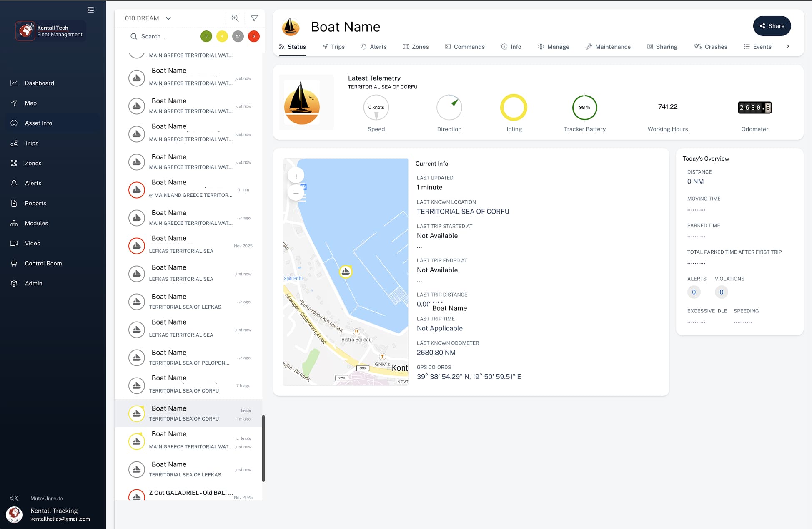Image resolution: width=812 pixels, height=529 pixels.
Task: Click the Alerts count 0 badge
Action: tap(694, 292)
